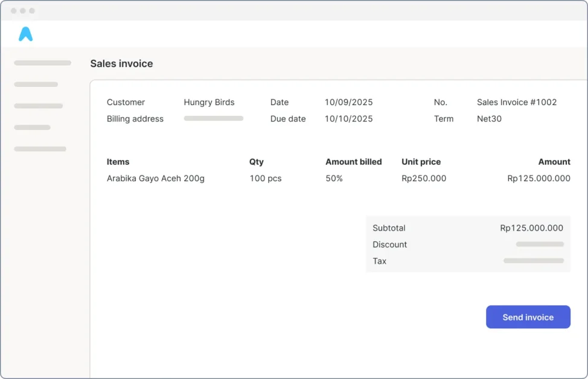Screen dimensions: 588x379
Task: Select the invoice date 10/09/2025
Action: point(348,102)
